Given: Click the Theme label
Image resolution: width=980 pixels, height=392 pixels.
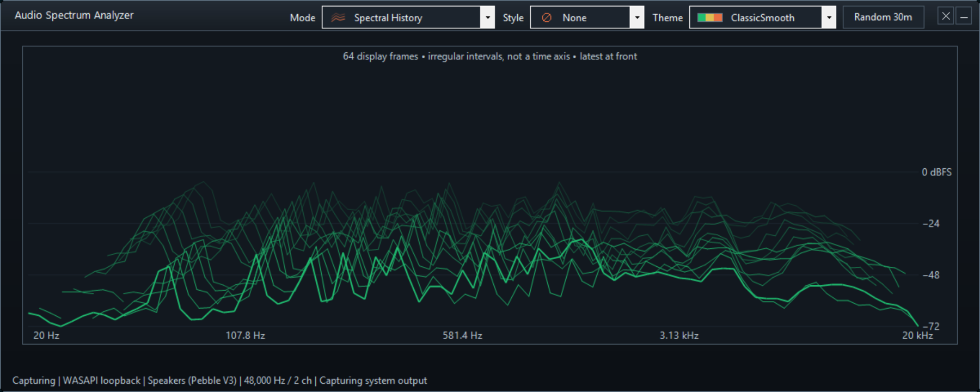Looking at the screenshot, I should 667,17.
